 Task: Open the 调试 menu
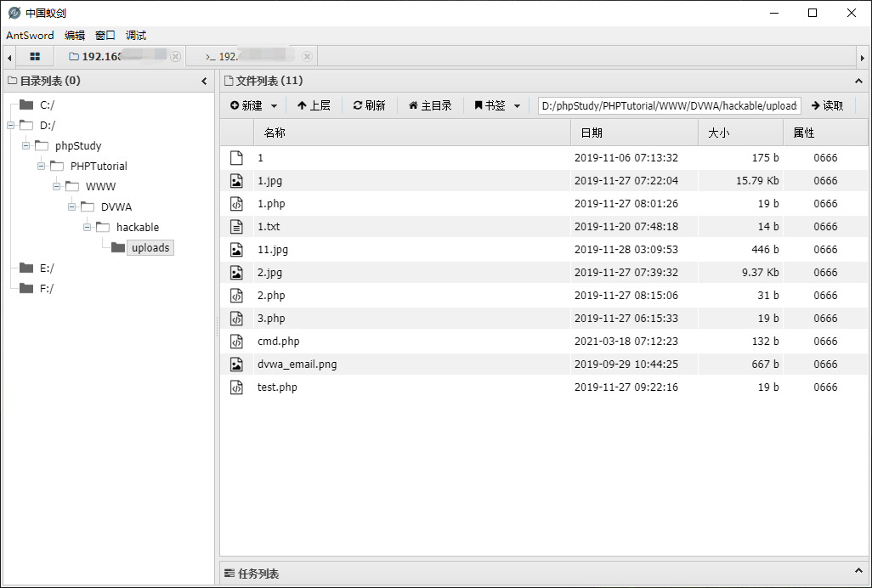pos(136,36)
